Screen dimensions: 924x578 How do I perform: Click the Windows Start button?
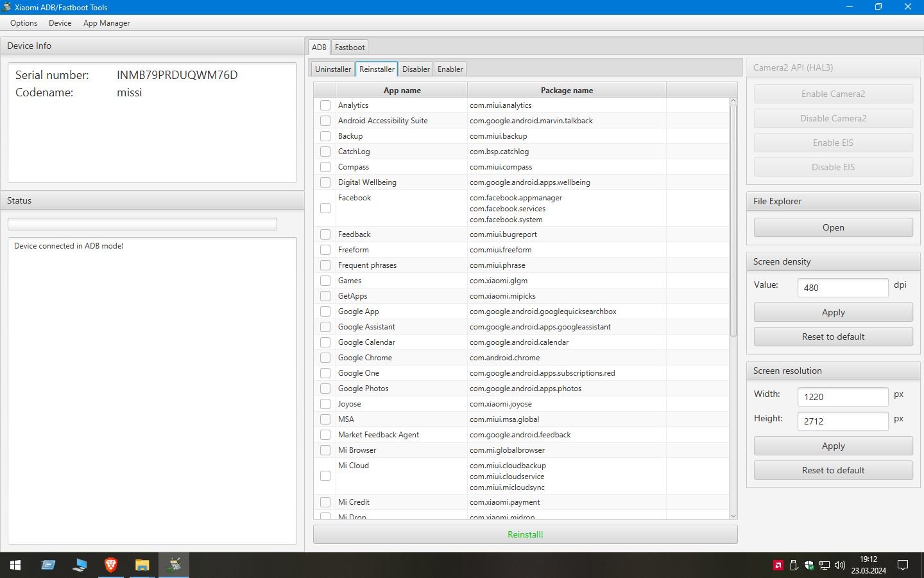[15, 565]
